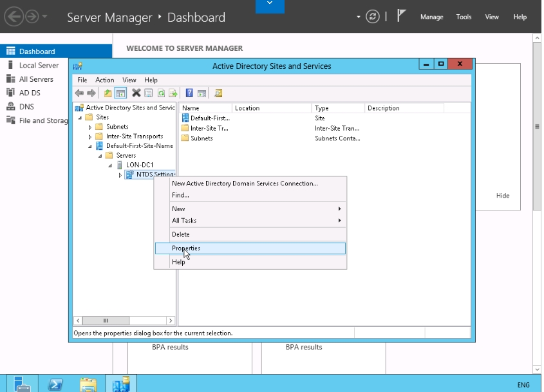The height and width of the screenshot is (392, 544).
Task: Expand the All Tasks submenu
Action: (256, 221)
